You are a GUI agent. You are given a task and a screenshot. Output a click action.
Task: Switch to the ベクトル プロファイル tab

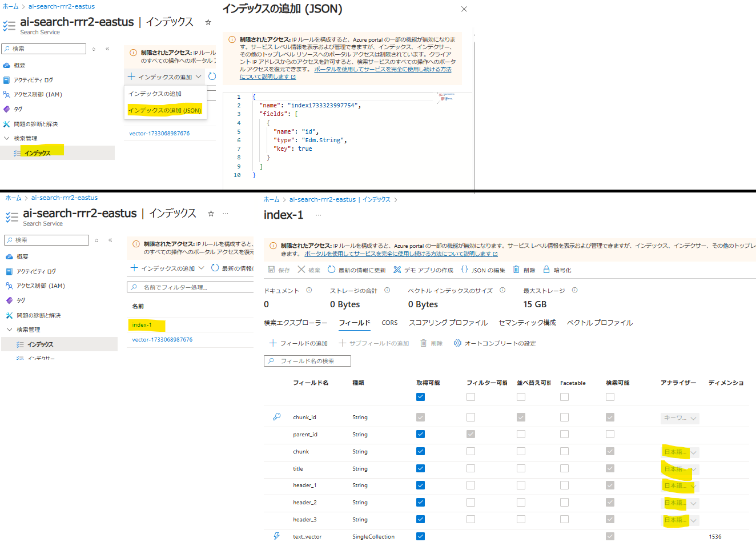(x=600, y=323)
